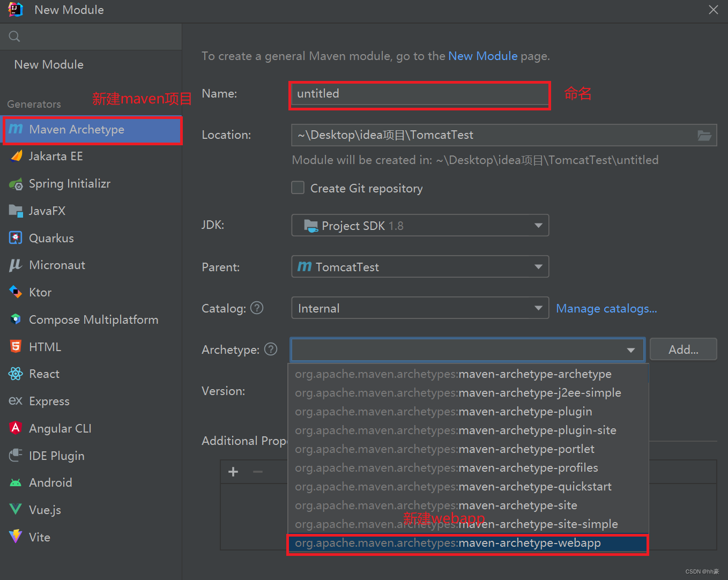Click the Add... archetype button

(683, 350)
